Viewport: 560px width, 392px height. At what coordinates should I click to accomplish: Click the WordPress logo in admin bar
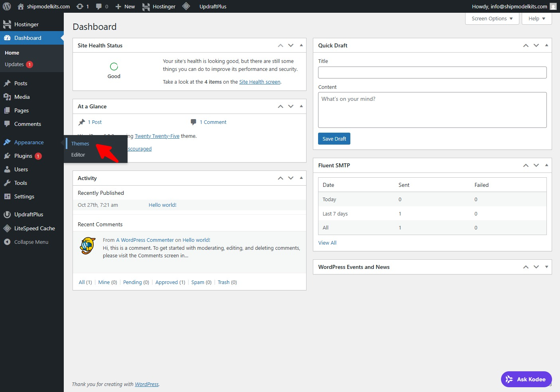point(7,6)
